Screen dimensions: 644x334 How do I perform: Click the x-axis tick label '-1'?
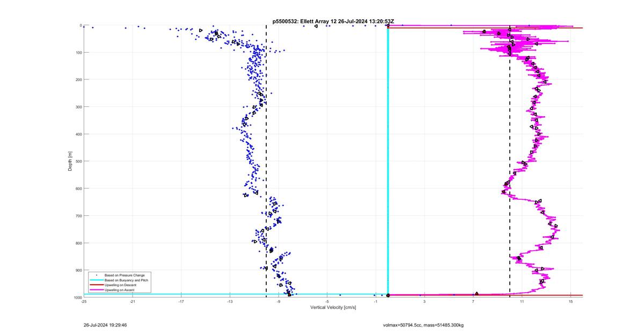coord(376,301)
